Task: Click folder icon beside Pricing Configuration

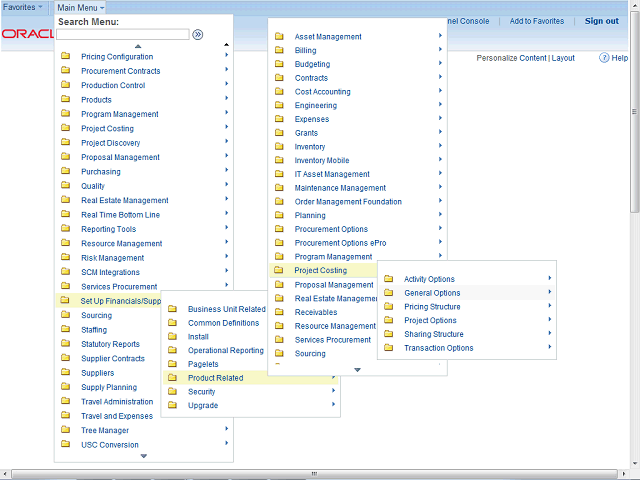Action: click(x=65, y=56)
